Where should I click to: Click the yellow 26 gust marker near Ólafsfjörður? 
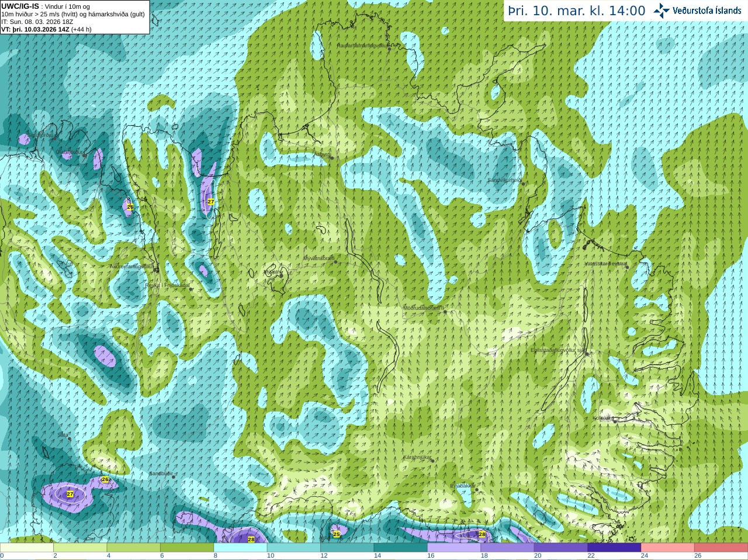tap(130, 207)
